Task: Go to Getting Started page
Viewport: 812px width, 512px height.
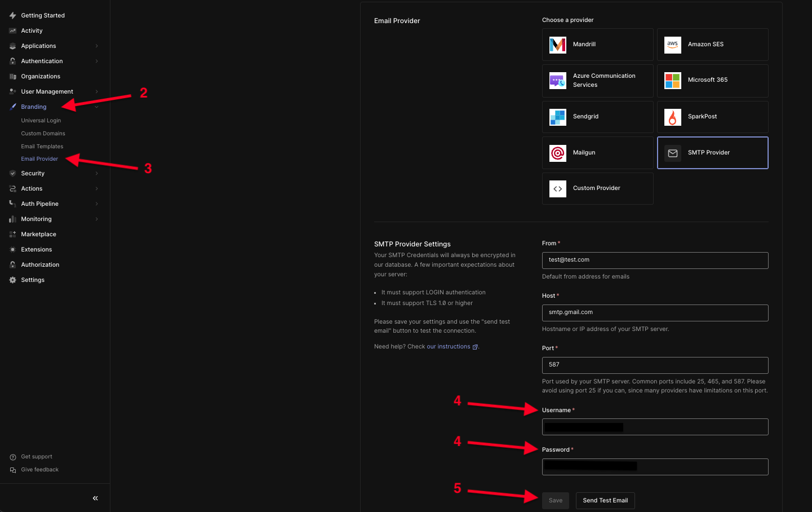Action: click(43, 16)
